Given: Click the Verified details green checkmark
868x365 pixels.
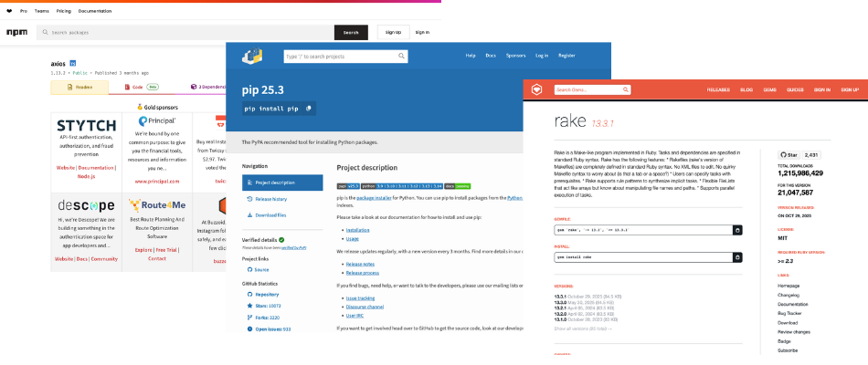Looking at the screenshot, I should (281, 240).
